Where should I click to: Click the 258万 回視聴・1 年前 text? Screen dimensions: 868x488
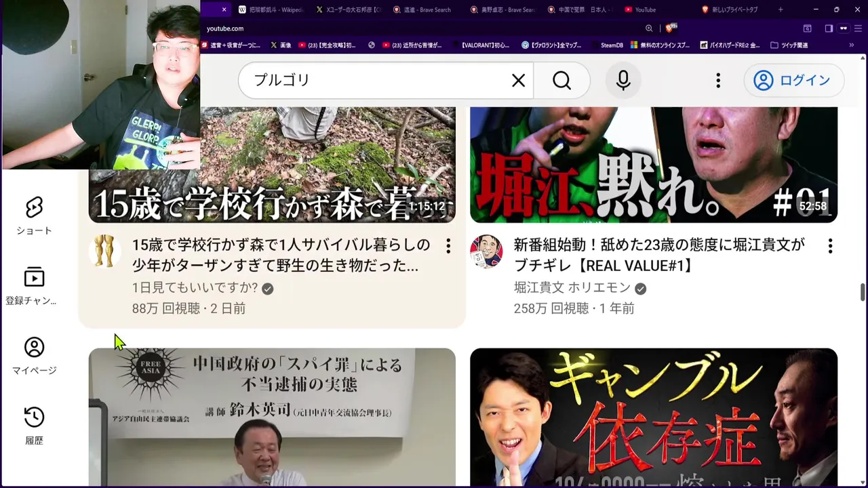click(574, 308)
